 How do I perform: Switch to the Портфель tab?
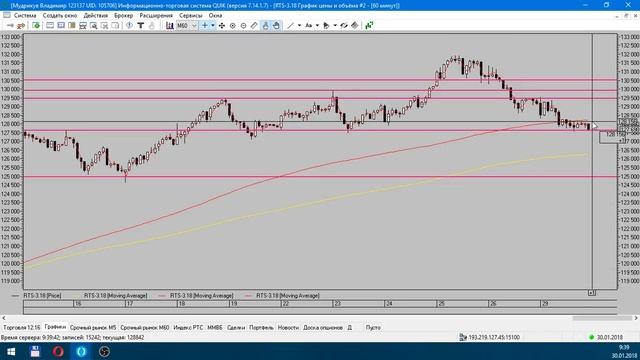click(261, 328)
